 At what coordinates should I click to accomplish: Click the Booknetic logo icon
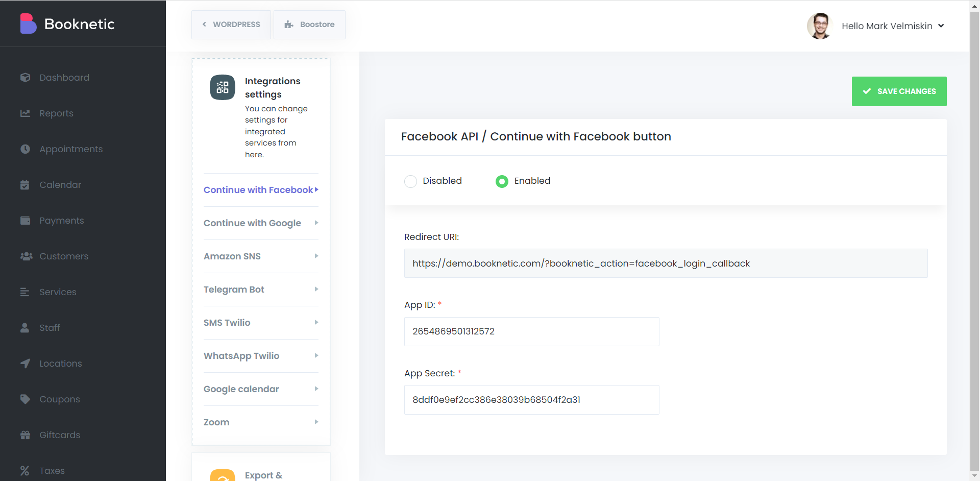(x=28, y=23)
